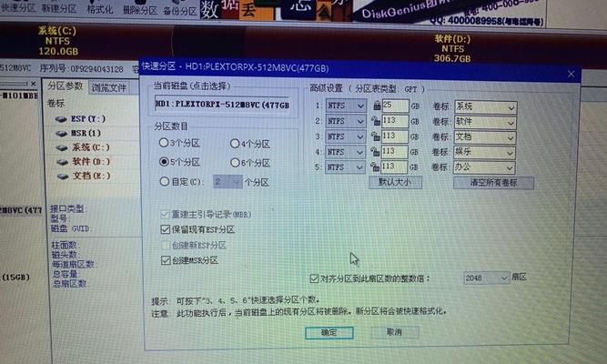Click the 取消 button
Screen dimensions: 607x364
click(394, 332)
